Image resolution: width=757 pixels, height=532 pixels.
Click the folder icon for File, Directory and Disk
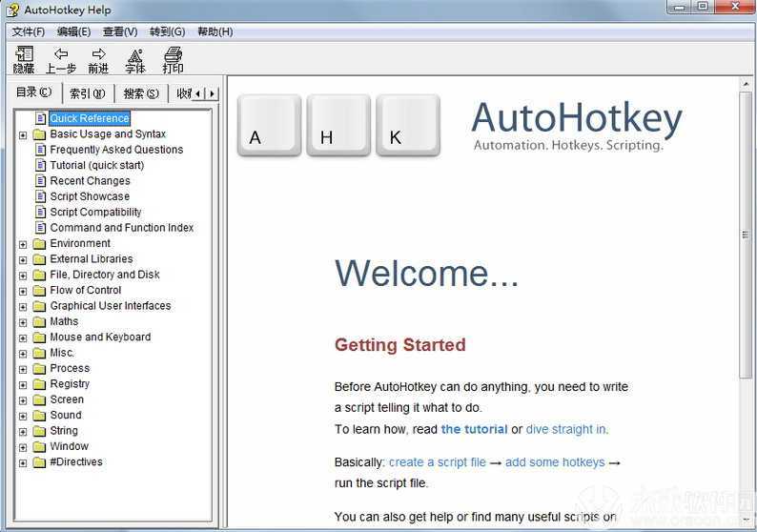[39, 276]
